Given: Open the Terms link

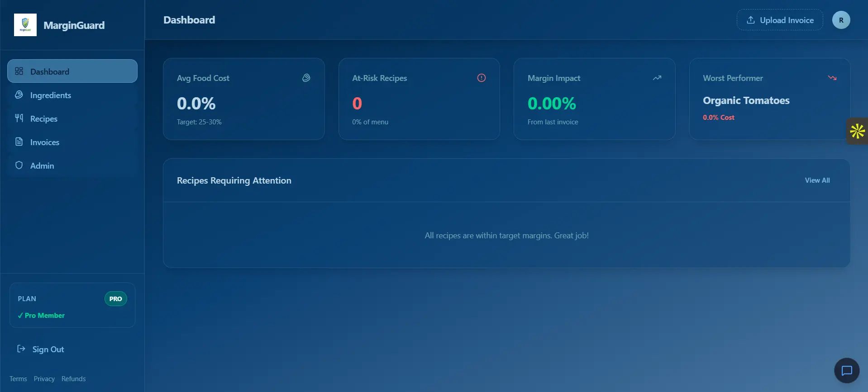Looking at the screenshot, I should click(18, 379).
